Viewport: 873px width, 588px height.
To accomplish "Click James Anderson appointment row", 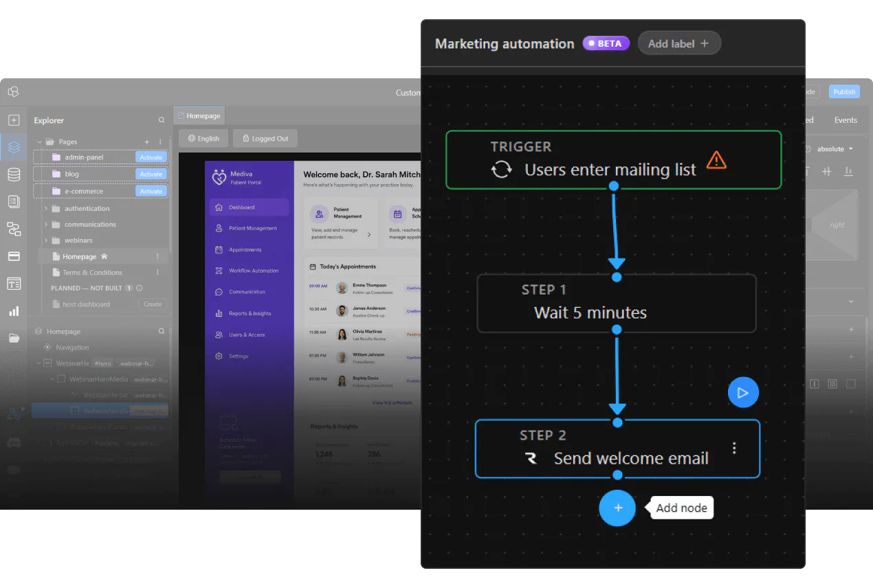I will pos(364,311).
